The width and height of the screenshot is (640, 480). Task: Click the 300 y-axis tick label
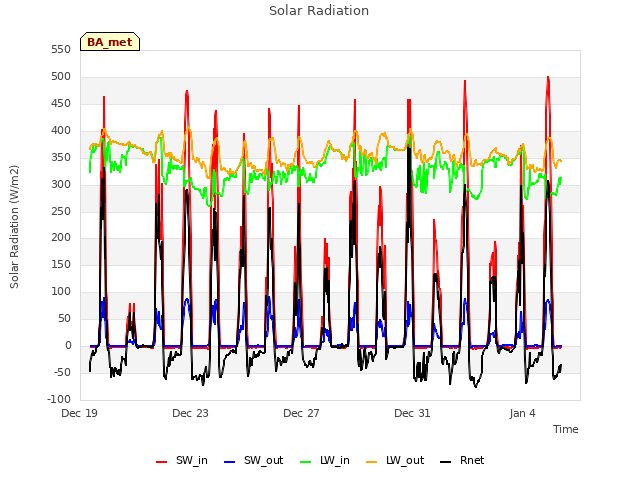coord(61,184)
